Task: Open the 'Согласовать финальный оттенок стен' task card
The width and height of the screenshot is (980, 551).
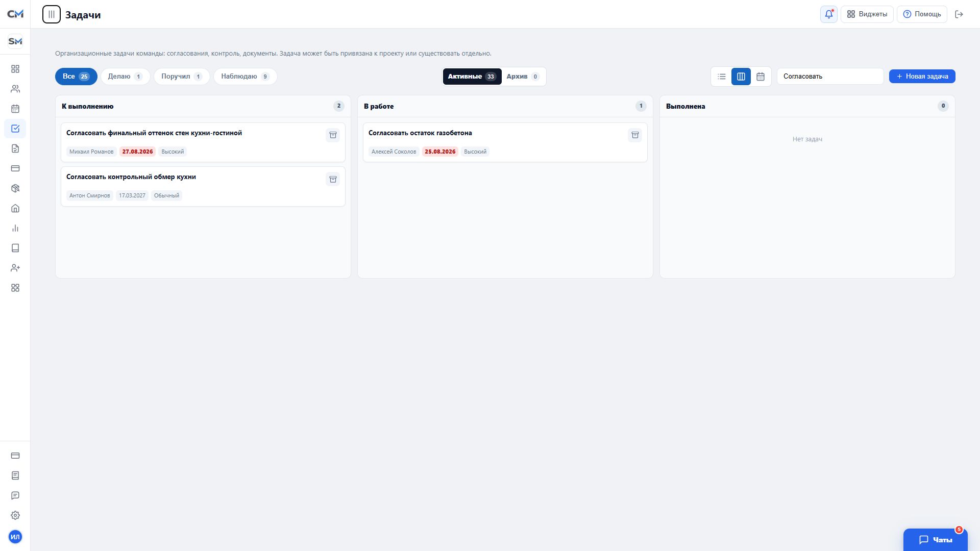Action: pos(203,142)
